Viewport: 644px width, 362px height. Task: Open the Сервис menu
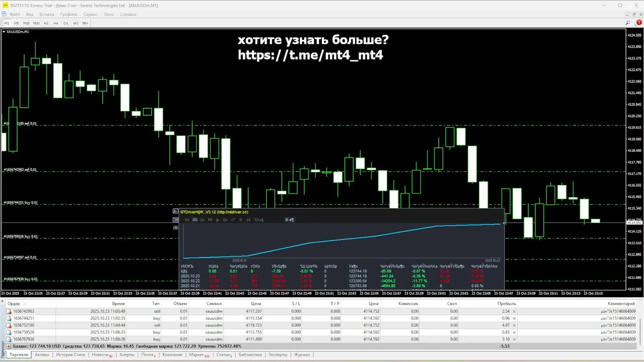pyautogui.click(x=91, y=14)
